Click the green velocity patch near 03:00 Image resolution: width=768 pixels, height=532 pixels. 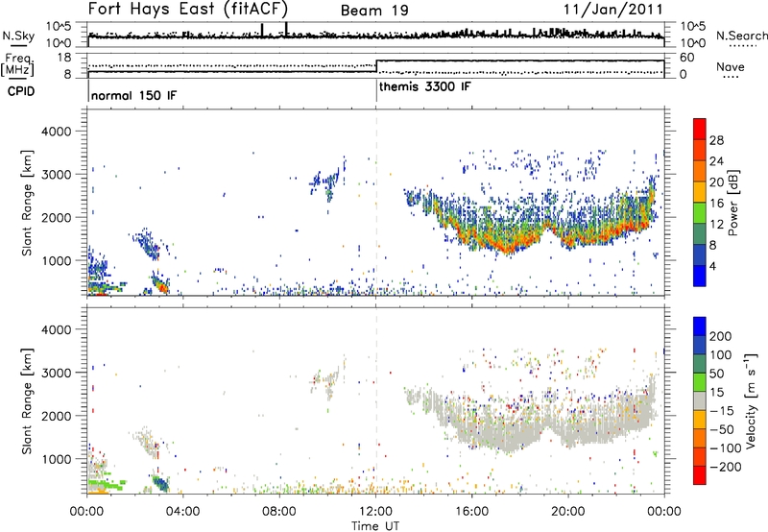(160, 483)
